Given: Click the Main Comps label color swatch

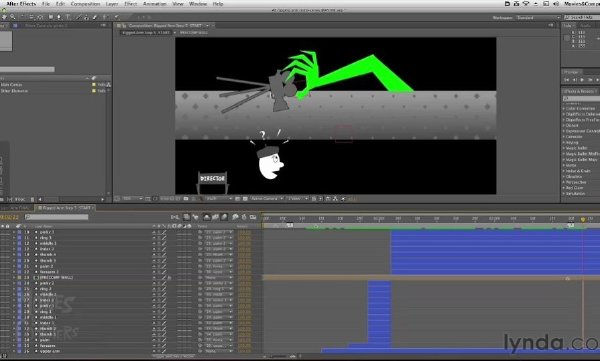Looking at the screenshot, I should click(94, 85).
